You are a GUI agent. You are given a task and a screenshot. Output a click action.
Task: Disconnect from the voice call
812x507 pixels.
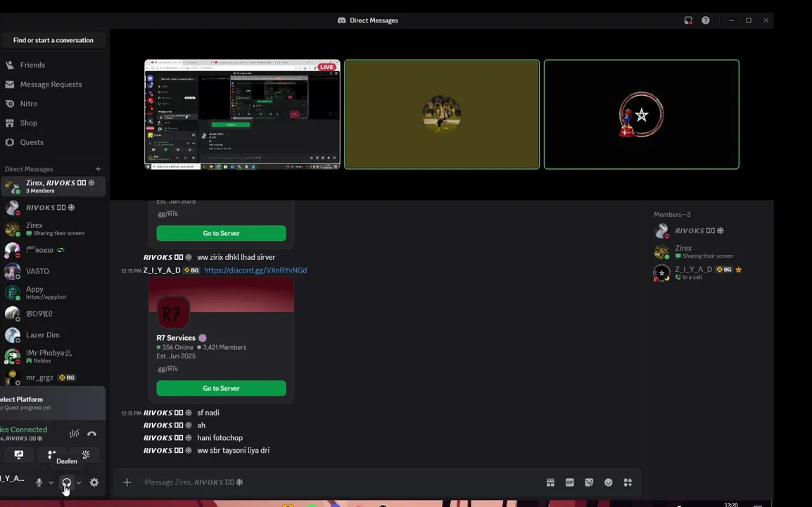91,433
